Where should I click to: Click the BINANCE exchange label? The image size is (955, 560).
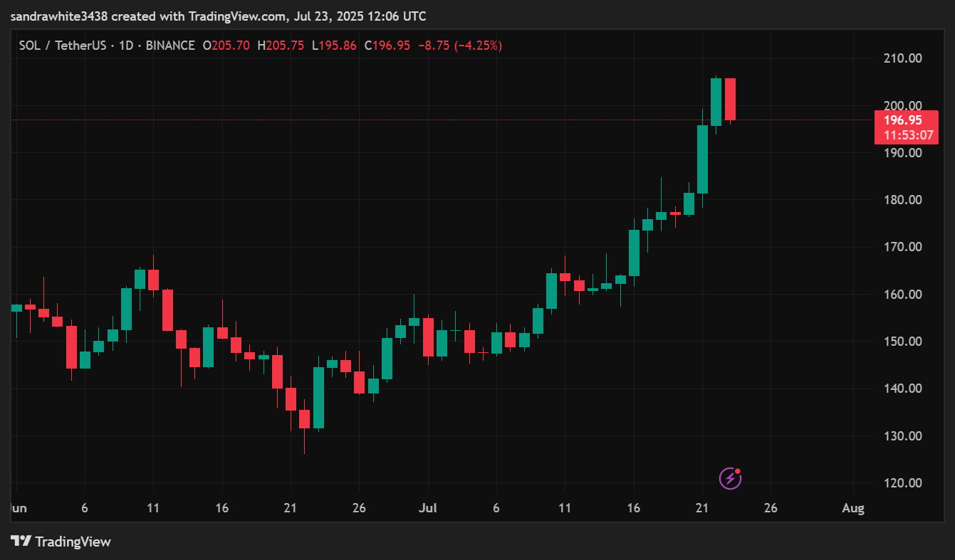pos(171,46)
